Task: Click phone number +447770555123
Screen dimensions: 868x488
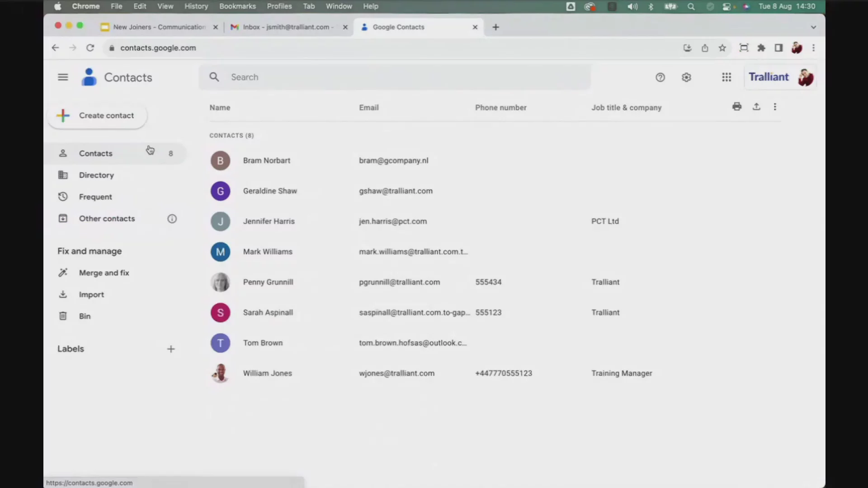Action: click(504, 373)
